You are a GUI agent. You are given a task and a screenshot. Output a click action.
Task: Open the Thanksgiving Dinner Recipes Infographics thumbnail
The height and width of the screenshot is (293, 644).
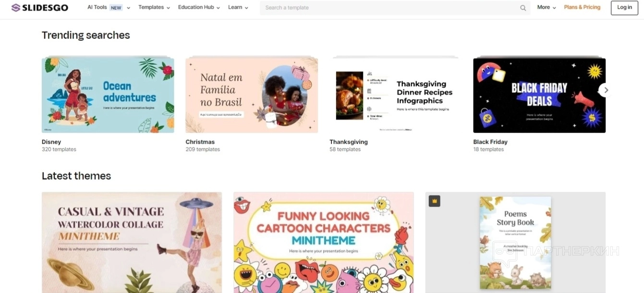point(396,96)
